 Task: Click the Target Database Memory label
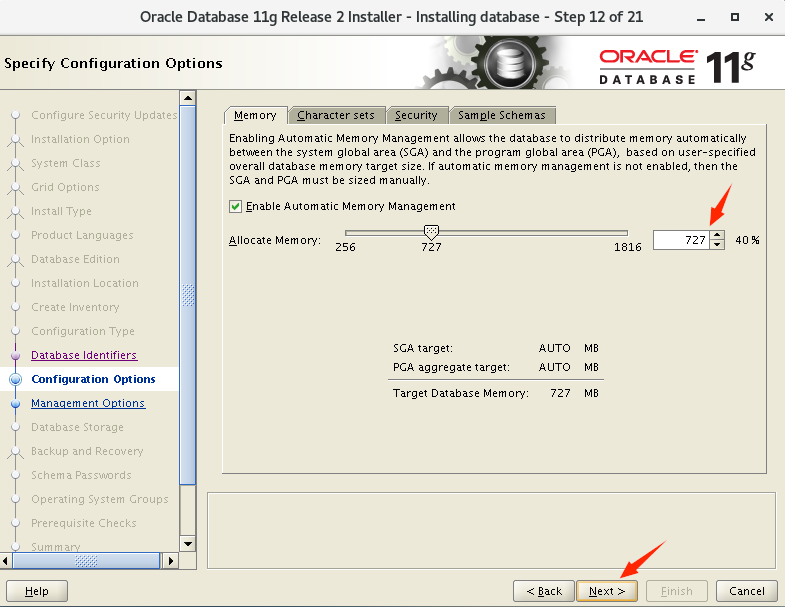[461, 393]
